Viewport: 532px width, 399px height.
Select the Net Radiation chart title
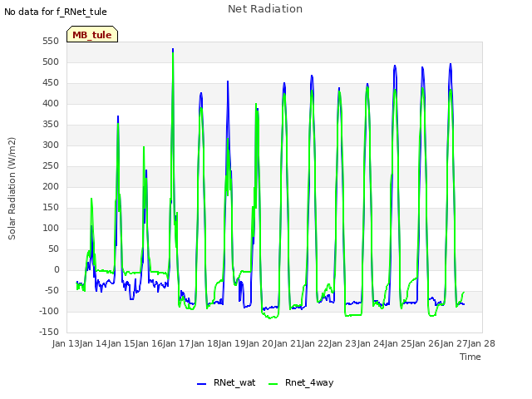pos(265,9)
